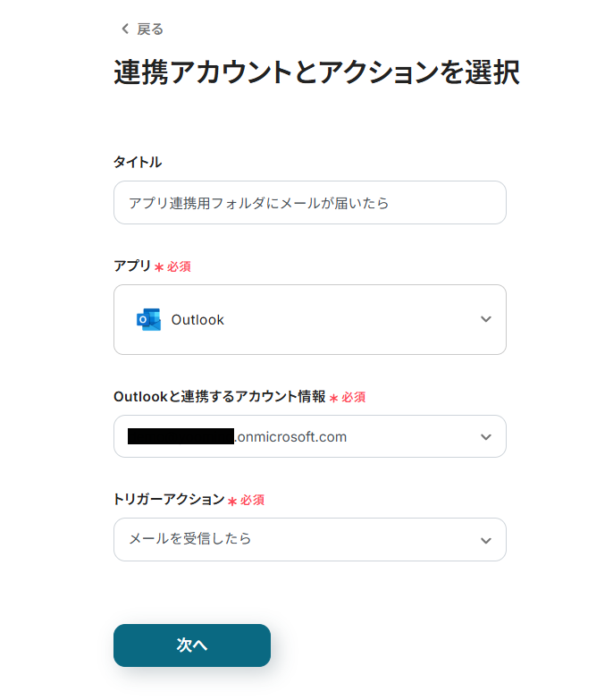Screen dimensions: 613x700
Task: Click the blacked-out account name bar
Action: click(x=181, y=437)
